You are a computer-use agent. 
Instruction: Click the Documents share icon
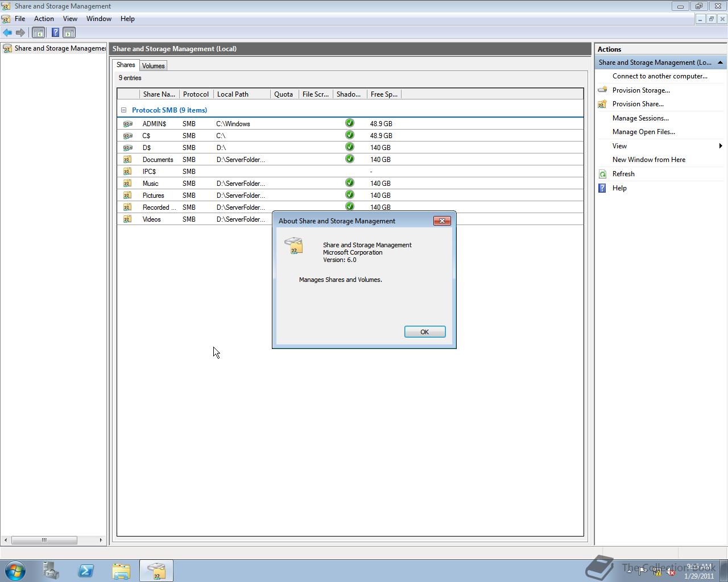[x=128, y=159]
